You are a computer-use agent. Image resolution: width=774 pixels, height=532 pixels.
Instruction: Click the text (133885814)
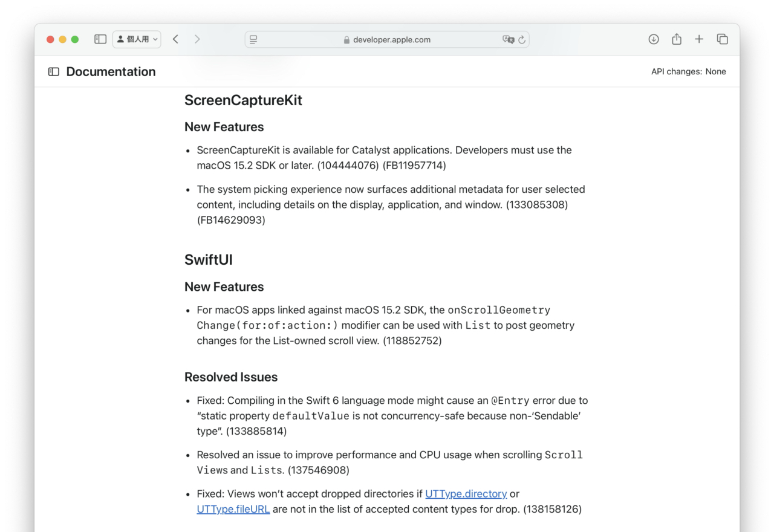click(x=256, y=432)
